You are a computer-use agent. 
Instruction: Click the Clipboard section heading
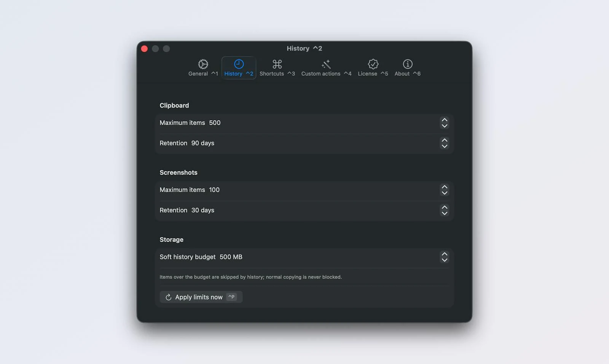click(174, 105)
